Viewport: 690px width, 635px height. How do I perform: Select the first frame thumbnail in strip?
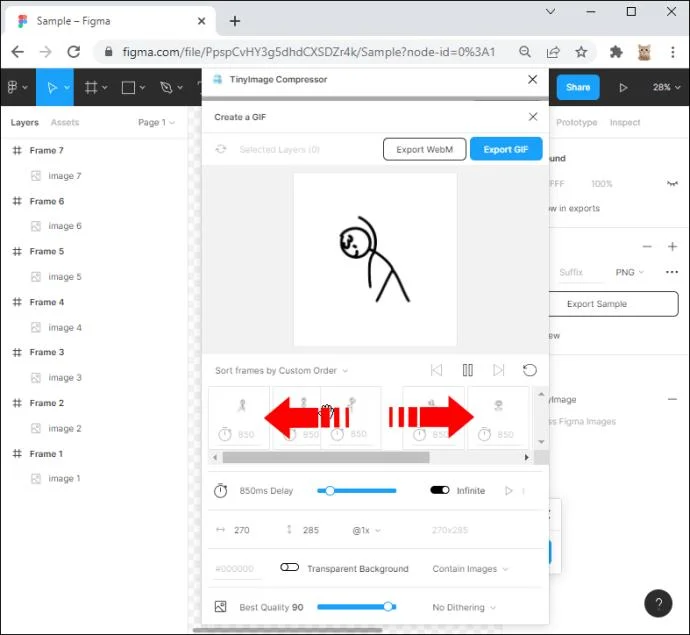239,418
